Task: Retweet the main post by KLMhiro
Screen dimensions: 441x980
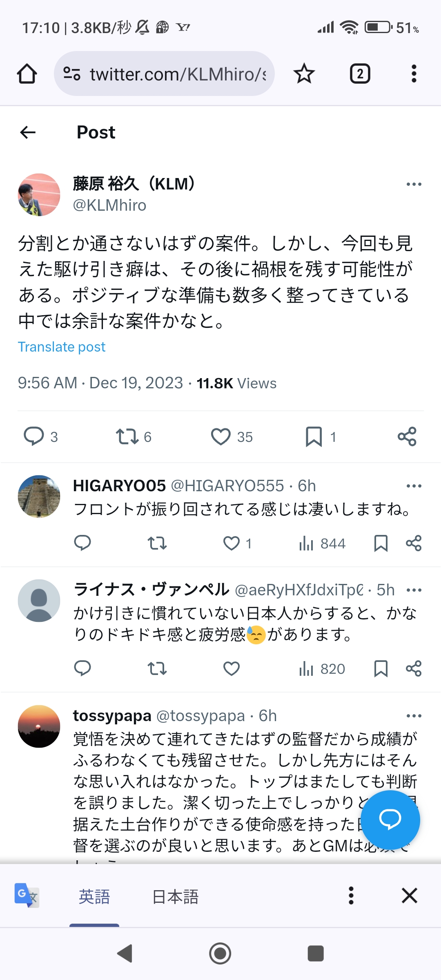Action: click(127, 437)
